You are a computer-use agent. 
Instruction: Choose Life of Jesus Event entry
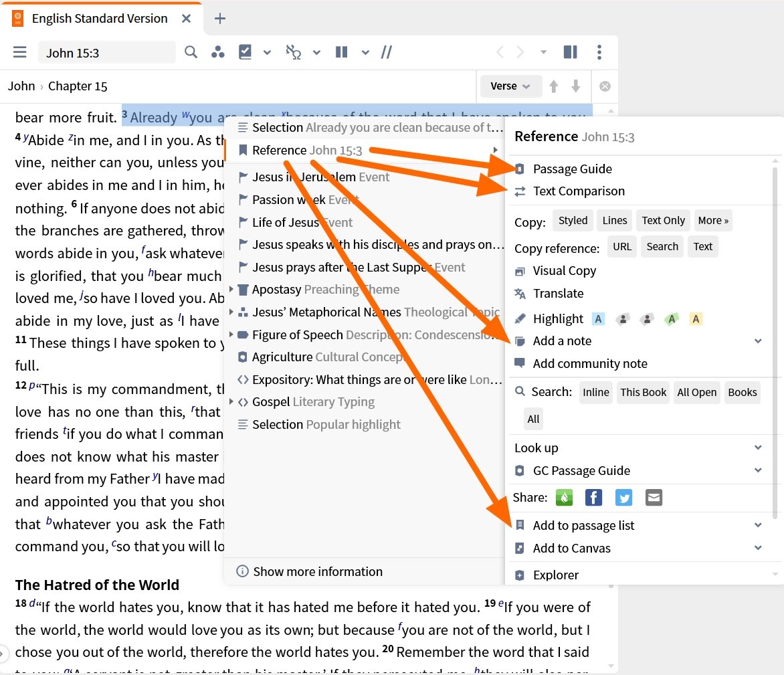tap(365, 222)
